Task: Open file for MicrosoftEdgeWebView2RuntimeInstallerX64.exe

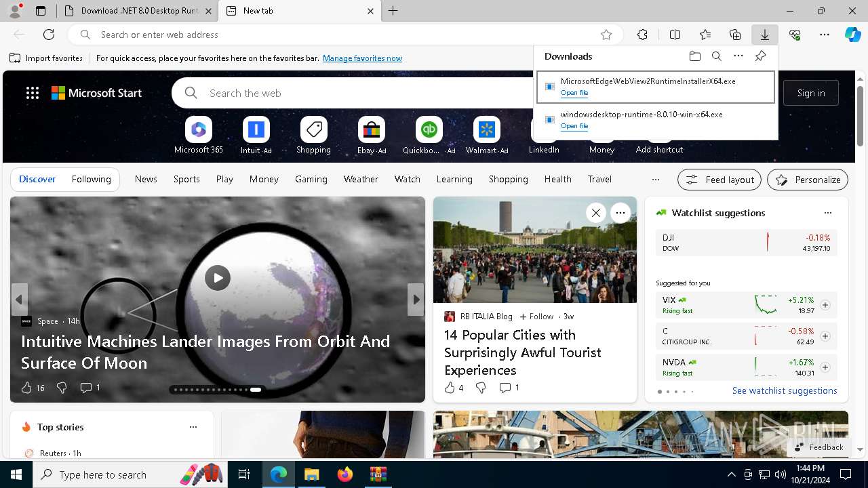Action: (x=574, y=93)
